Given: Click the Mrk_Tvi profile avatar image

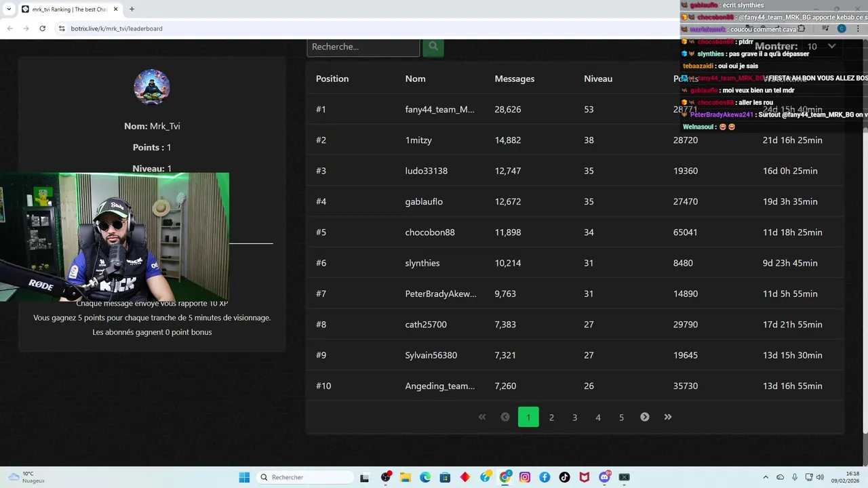Looking at the screenshot, I should click(152, 87).
